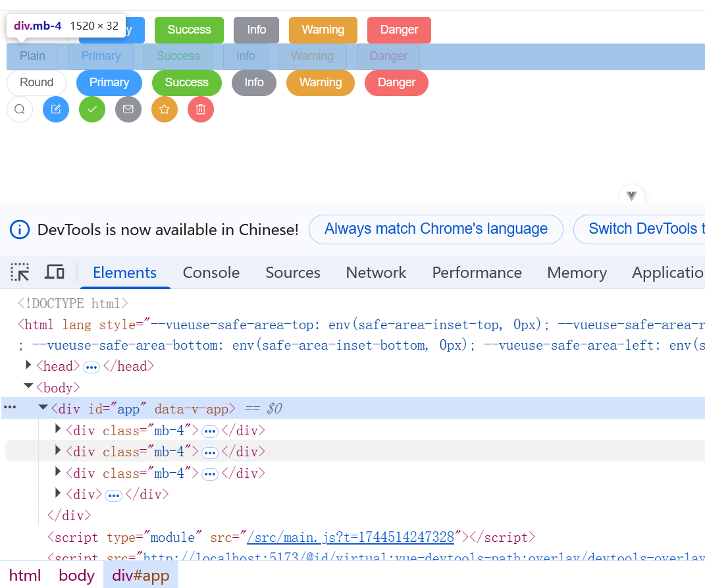Expand the head element node
The width and height of the screenshot is (705, 588).
[x=28, y=365]
